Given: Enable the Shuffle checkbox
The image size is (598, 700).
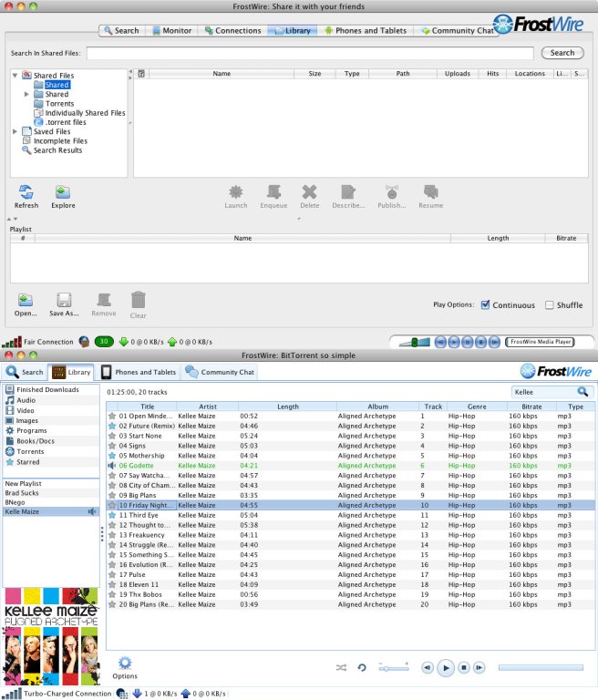Looking at the screenshot, I should [550, 305].
